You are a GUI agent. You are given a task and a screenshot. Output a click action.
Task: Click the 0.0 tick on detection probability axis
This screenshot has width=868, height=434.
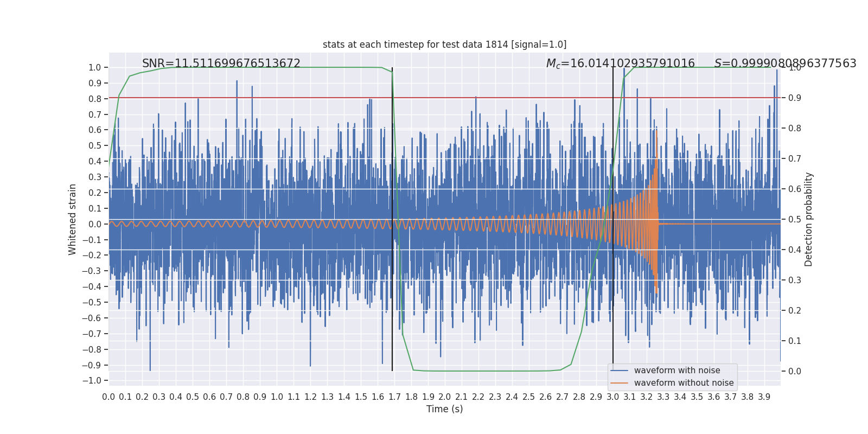[x=794, y=372]
